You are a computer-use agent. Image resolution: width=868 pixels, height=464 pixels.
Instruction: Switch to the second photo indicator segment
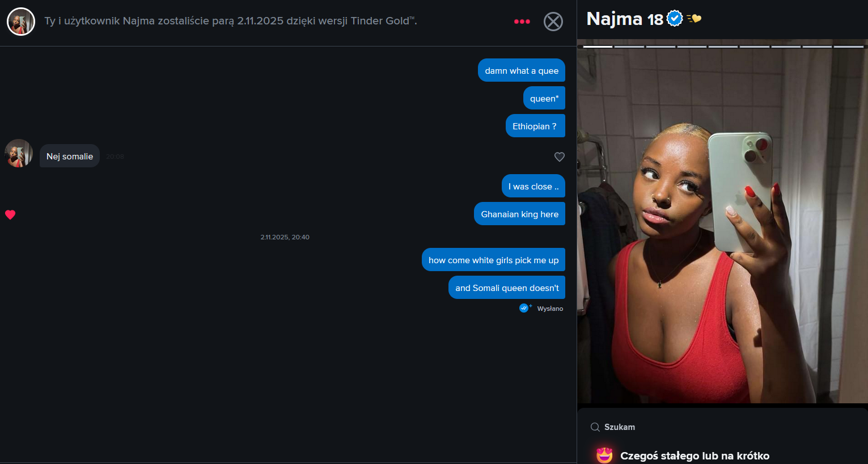(629, 47)
